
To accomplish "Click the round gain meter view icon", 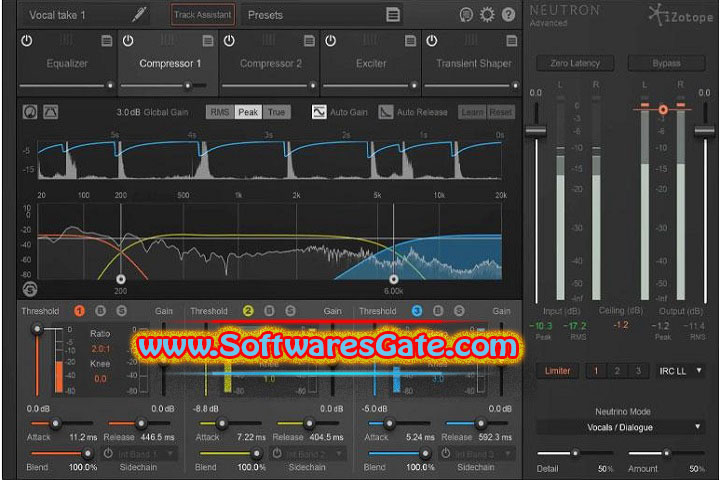I will tap(30, 112).
